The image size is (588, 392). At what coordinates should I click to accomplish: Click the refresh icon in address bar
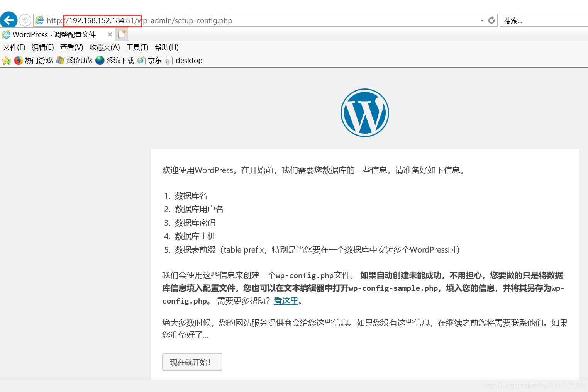(x=491, y=20)
